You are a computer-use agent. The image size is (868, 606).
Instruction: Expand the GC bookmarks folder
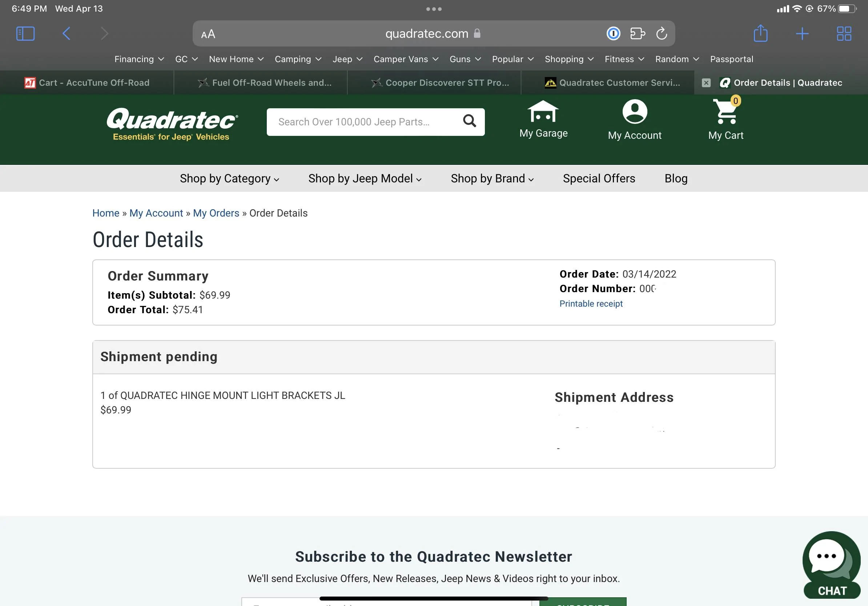pos(186,59)
